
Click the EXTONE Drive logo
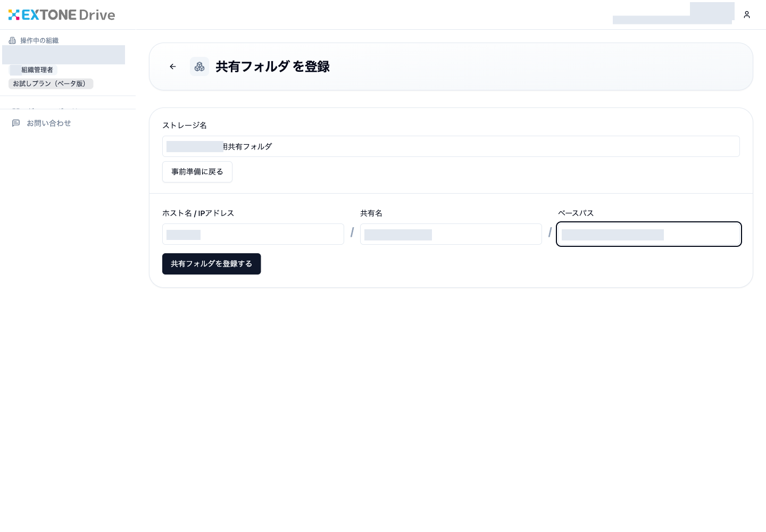click(x=62, y=15)
